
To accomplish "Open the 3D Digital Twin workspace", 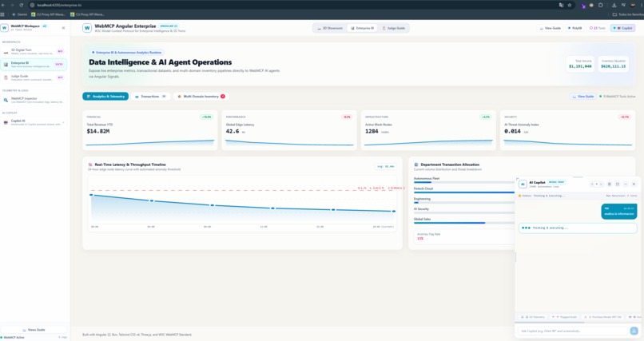I will coord(34,51).
